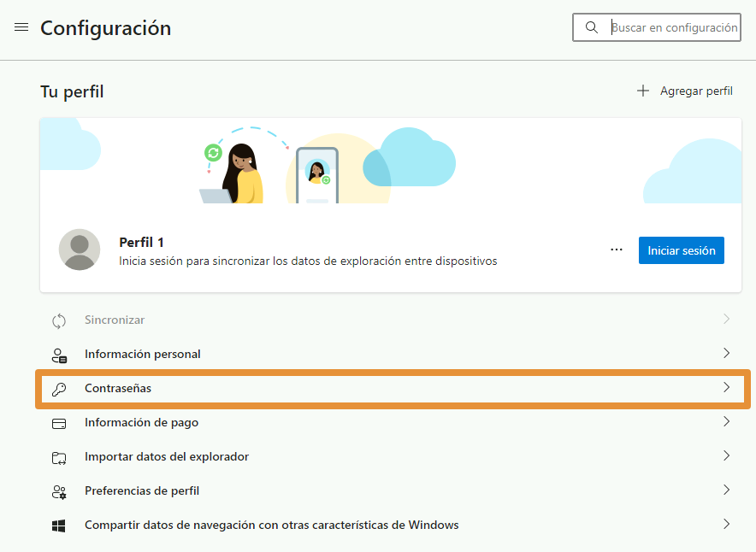Click the credit card icon for payment info
Image resolution: width=756 pixels, height=552 pixels.
click(x=59, y=423)
